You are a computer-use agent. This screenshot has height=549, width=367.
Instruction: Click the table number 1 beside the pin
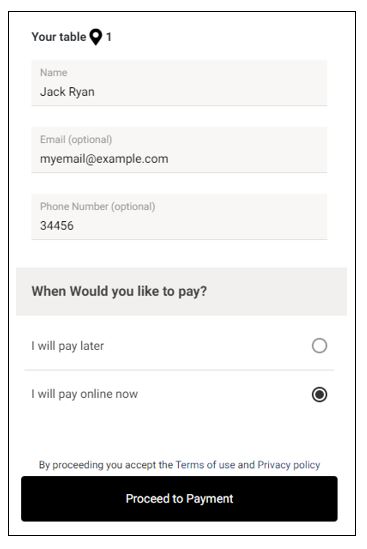[109, 37]
